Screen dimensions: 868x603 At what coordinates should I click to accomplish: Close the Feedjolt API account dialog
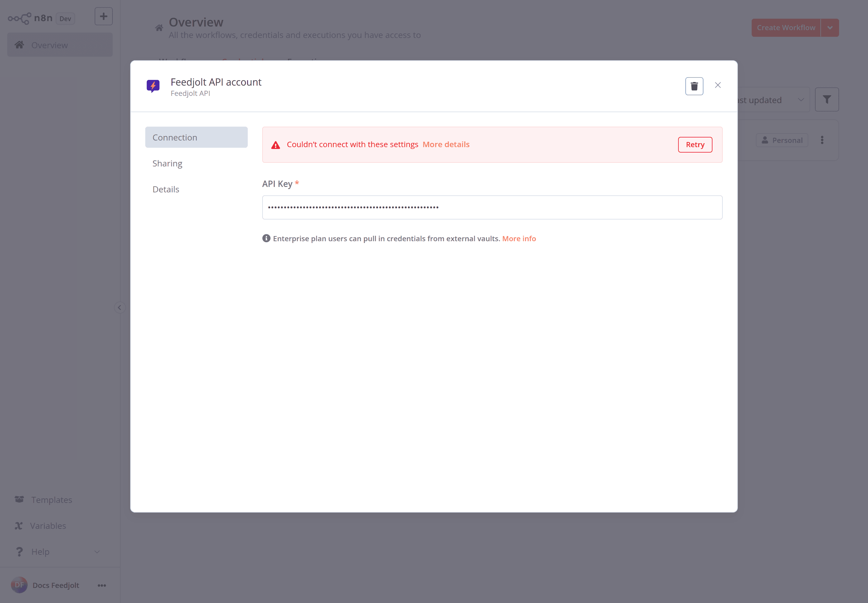pos(718,85)
